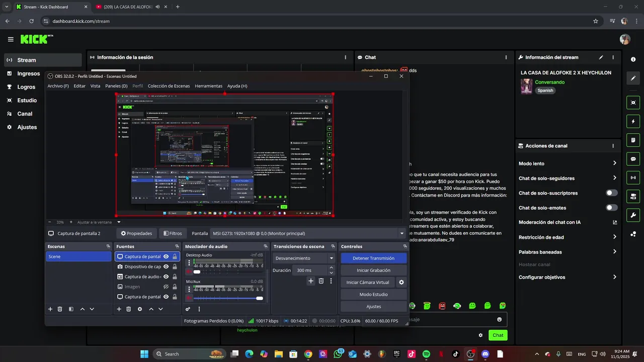Open the Colección de Escenas menu

tap(169, 86)
